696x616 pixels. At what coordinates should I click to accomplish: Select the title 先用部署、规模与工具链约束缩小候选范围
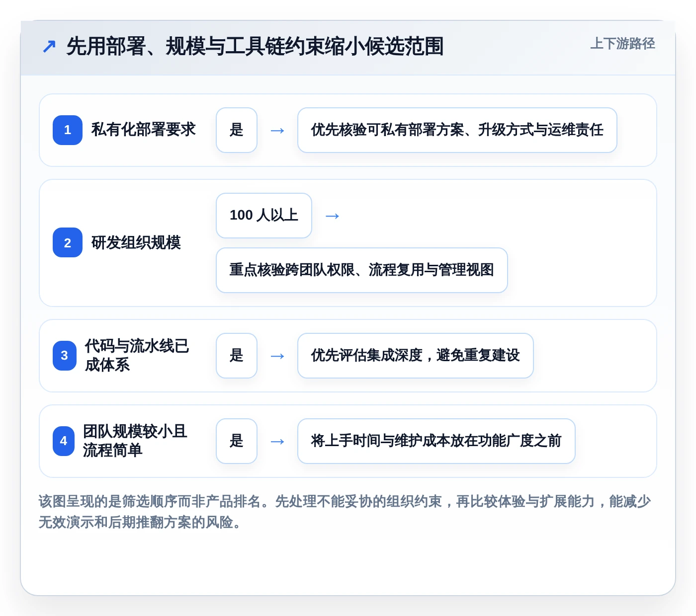(x=255, y=46)
